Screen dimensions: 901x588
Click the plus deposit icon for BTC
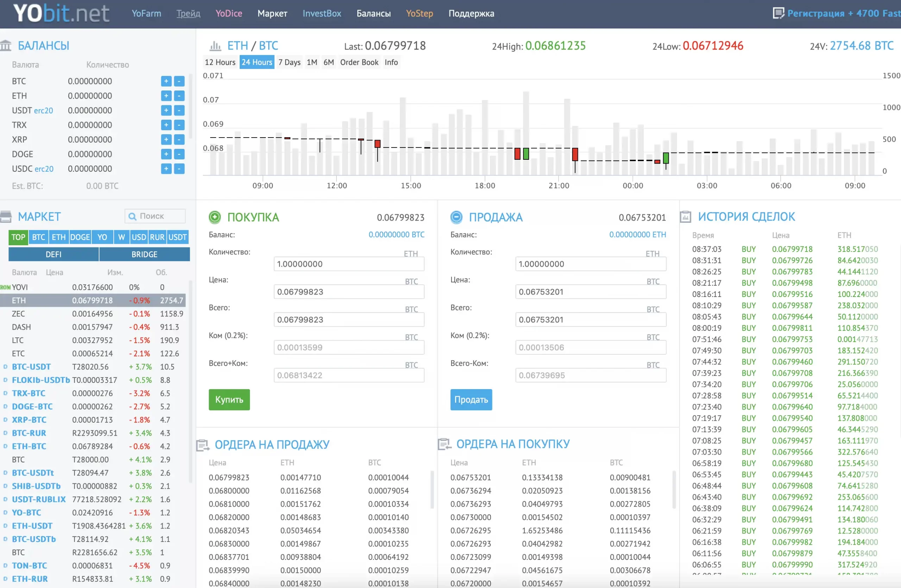(166, 81)
